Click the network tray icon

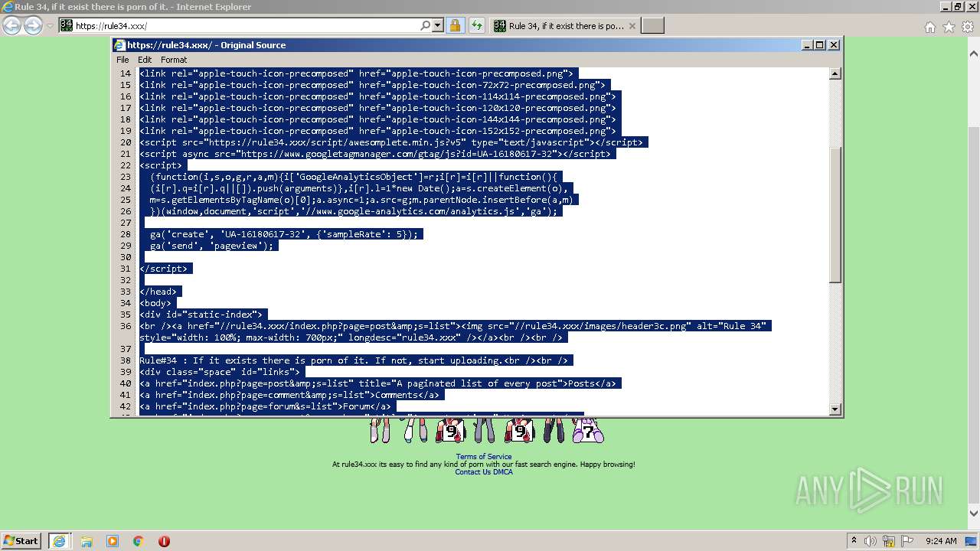(x=889, y=541)
